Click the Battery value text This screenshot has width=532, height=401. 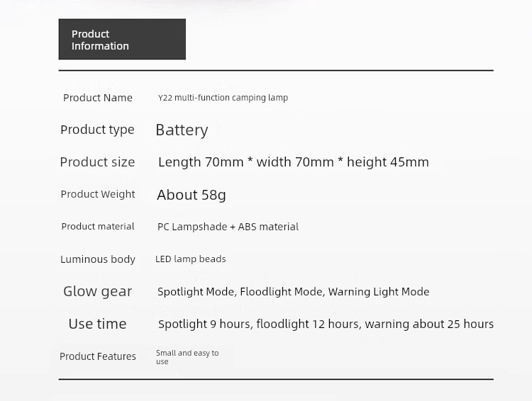[x=182, y=130]
